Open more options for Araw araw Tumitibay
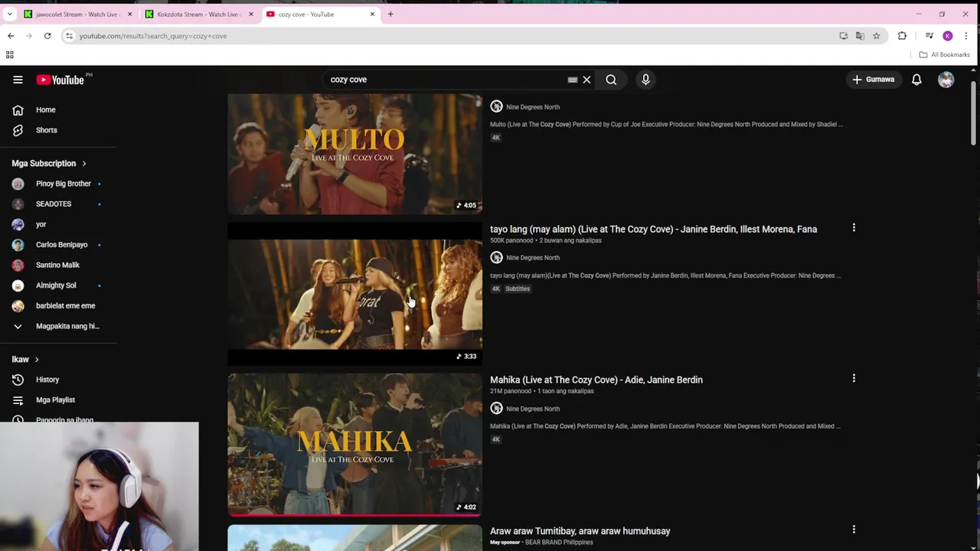980x551 pixels. click(x=854, y=530)
